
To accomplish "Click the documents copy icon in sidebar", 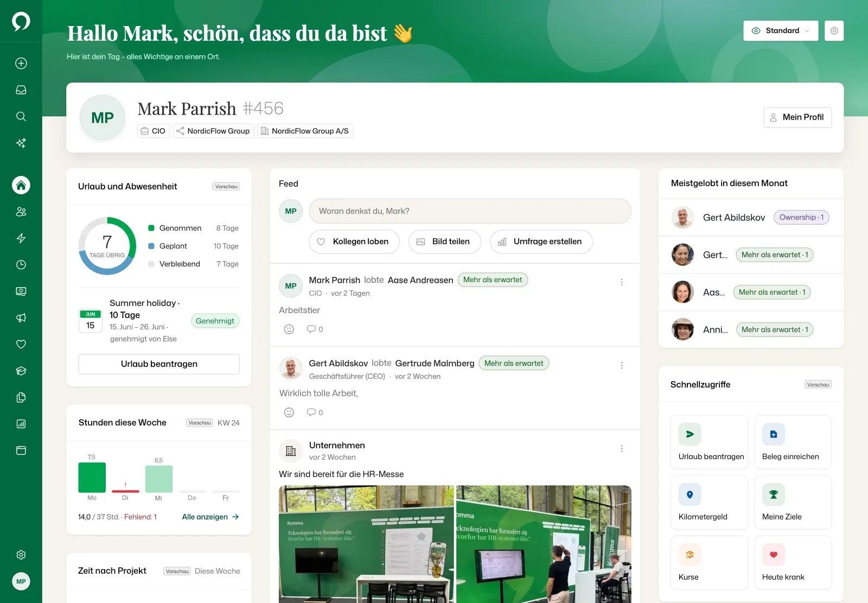I will click(21, 397).
